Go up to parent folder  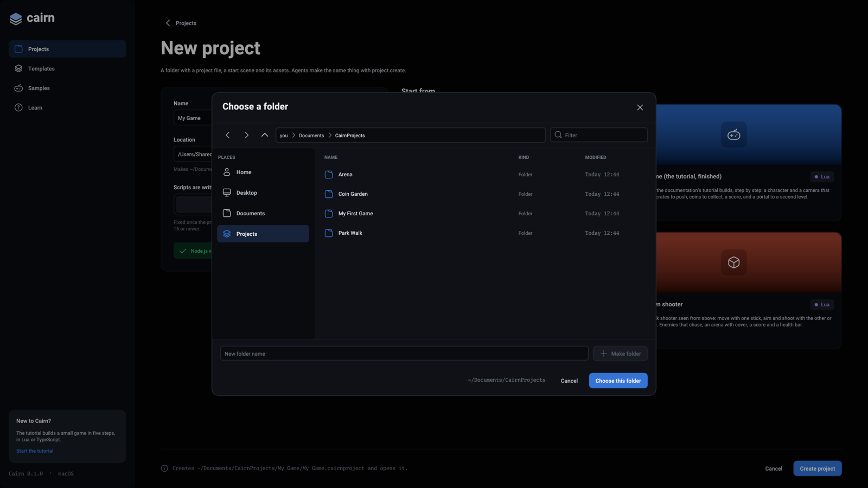click(265, 135)
